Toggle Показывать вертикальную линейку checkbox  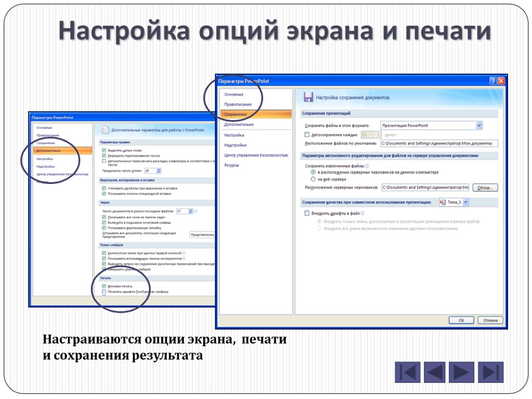[x=104, y=228]
